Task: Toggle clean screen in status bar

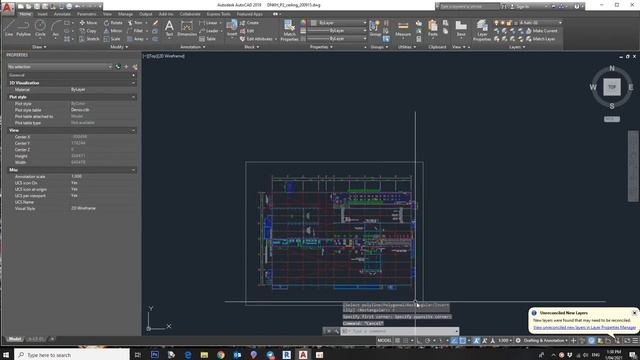Action: click(627, 340)
